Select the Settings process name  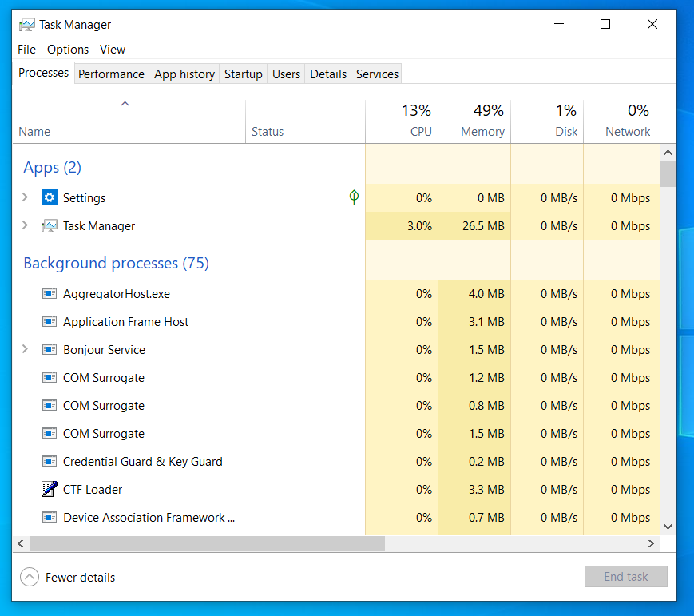coord(84,198)
